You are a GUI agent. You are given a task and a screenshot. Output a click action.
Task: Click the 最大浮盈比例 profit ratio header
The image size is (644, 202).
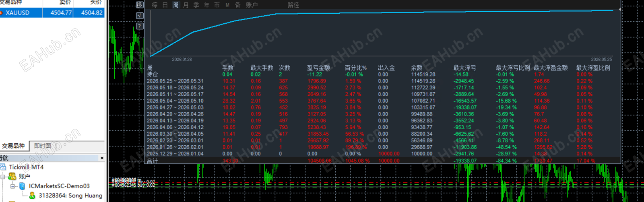[x=593, y=68]
